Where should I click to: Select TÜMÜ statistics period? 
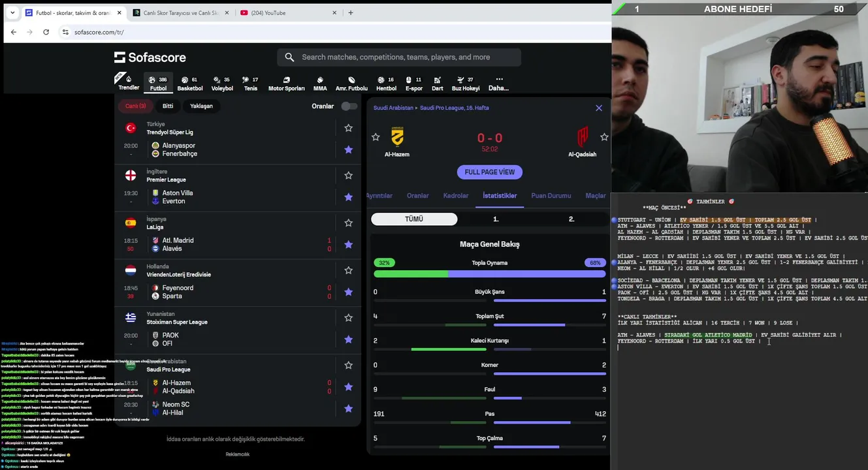(414, 219)
